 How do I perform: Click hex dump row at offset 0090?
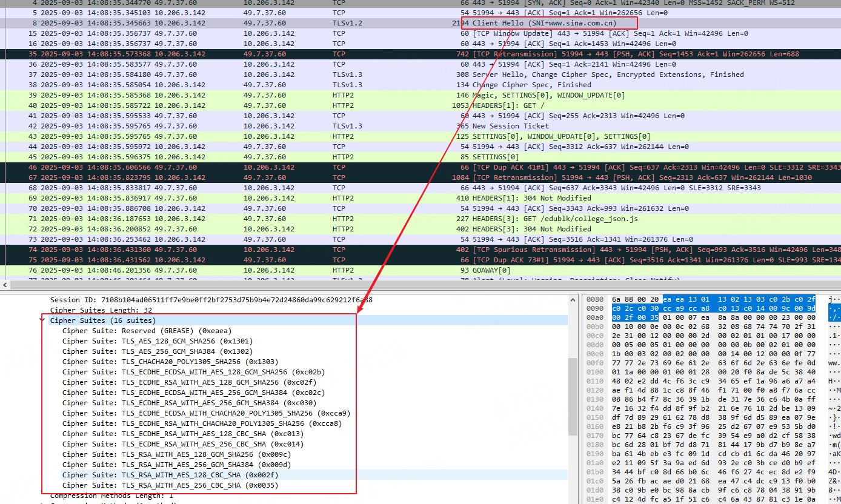713,310
